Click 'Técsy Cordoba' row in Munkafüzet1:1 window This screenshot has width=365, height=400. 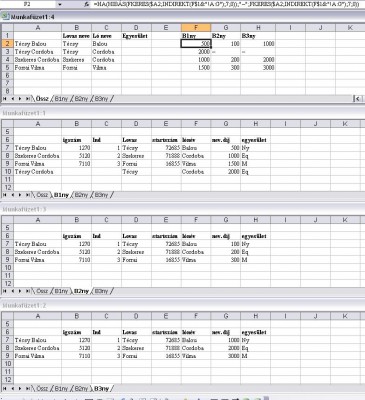tap(38, 172)
